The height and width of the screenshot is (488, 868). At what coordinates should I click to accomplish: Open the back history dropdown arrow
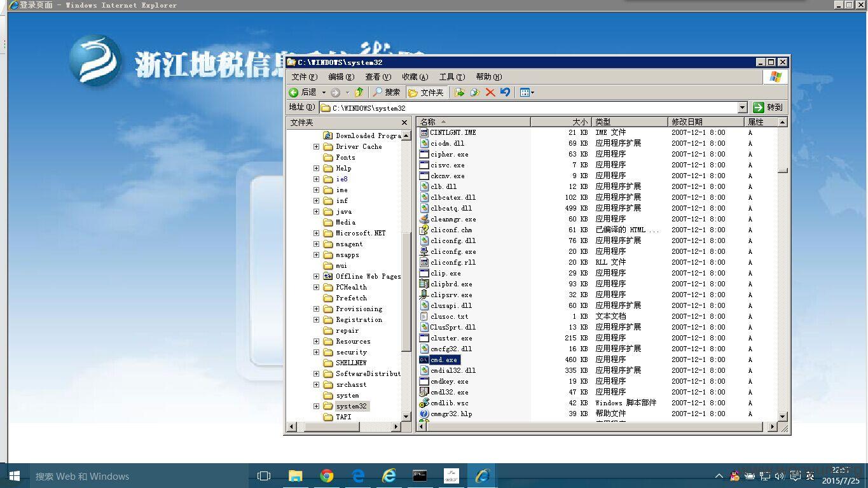pos(324,92)
